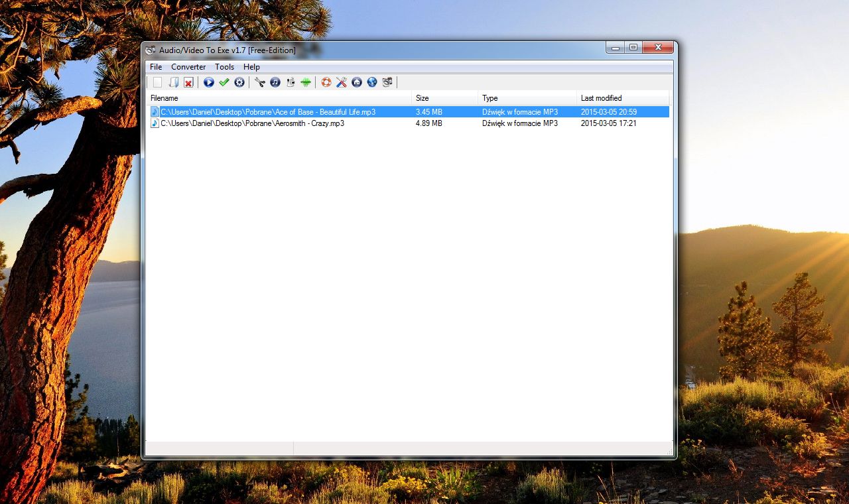849x504 pixels.
Task: Open the audio trimming tool (scissors icon)
Action: click(x=259, y=82)
